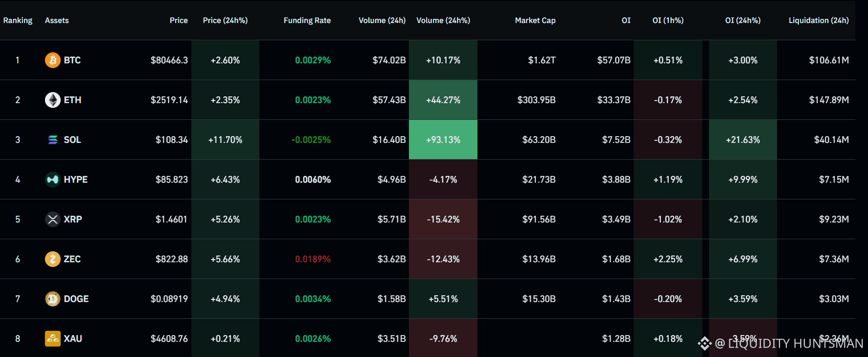This screenshot has width=868, height=357.
Task: Click SOL volume change +93.13% cell
Action: coord(443,140)
